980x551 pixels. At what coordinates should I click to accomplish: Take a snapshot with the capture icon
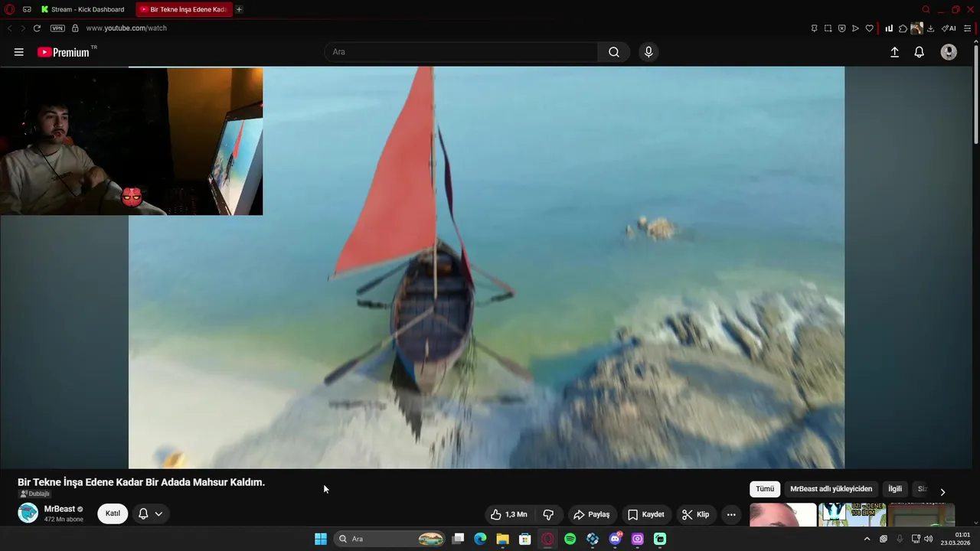coord(828,28)
